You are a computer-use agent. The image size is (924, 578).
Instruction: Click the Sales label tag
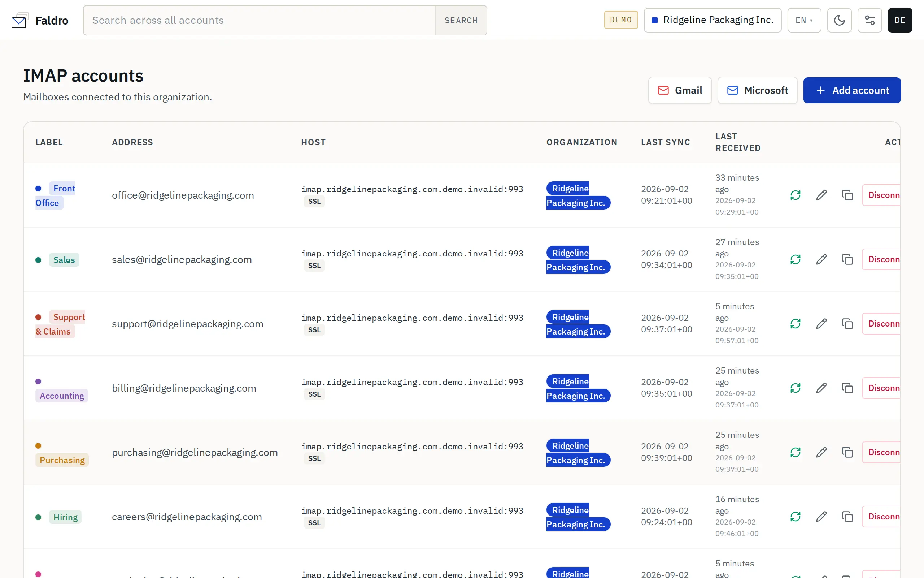tap(64, 260)
